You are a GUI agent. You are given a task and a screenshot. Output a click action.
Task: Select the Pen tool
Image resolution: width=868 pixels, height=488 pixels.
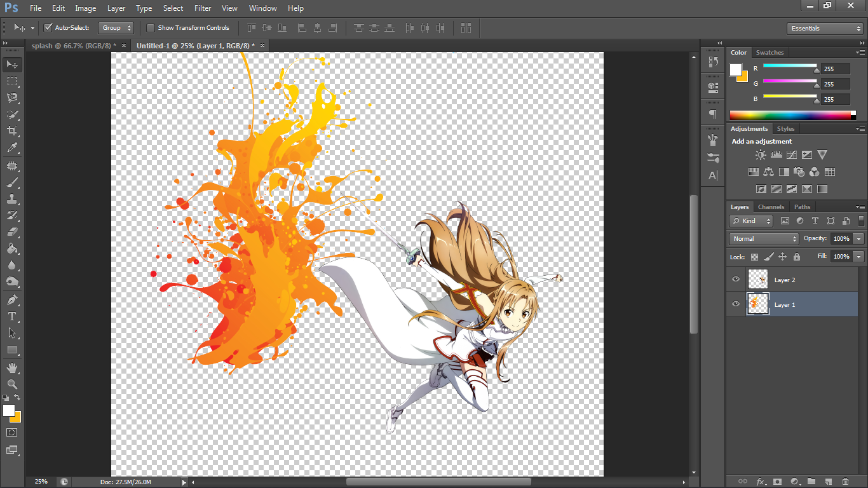point(11,299)
